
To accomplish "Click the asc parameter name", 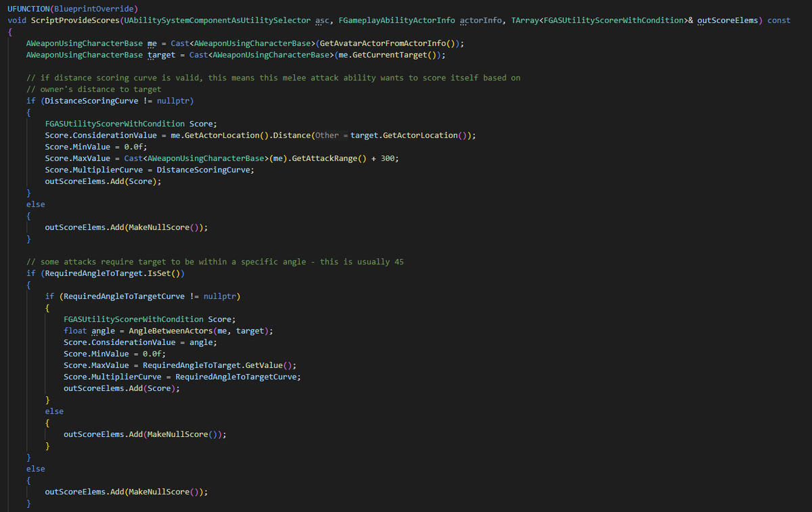I will tap(322, 20).
